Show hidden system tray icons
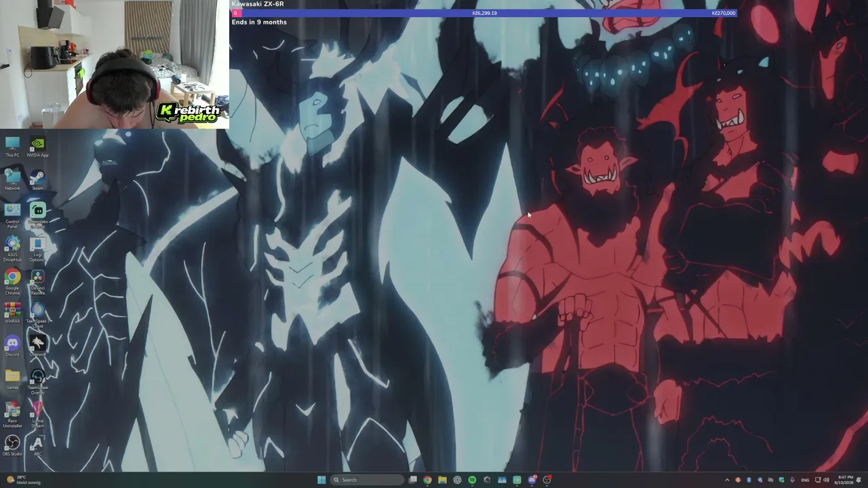The height and width of the screenshot is (488, 868). click(727, 480)
